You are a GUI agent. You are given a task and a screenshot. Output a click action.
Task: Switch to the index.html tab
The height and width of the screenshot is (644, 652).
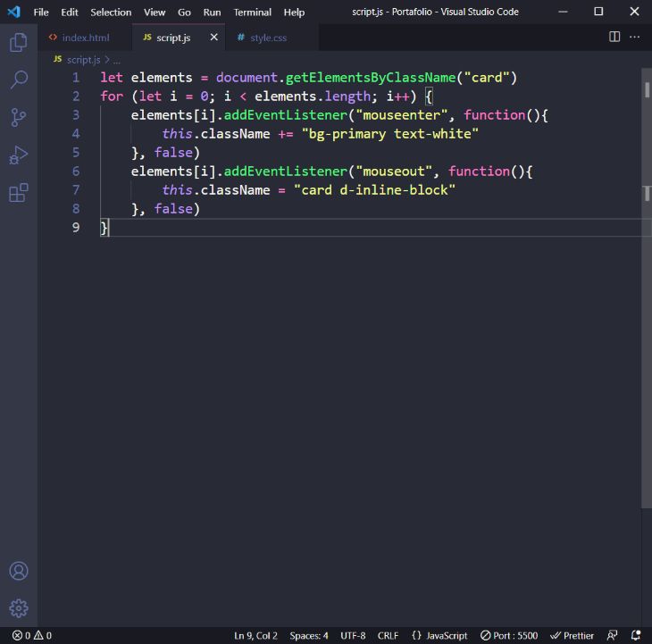85,38
